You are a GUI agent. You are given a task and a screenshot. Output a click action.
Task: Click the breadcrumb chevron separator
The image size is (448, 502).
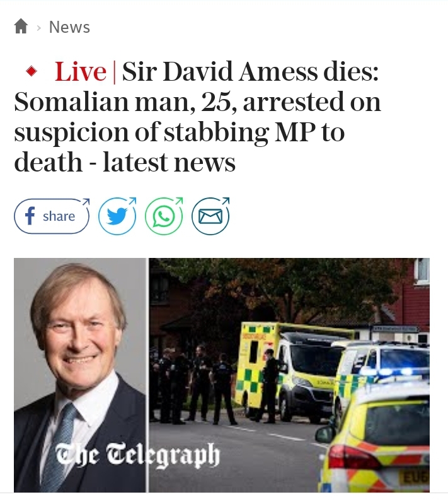(x=39, y=28)
